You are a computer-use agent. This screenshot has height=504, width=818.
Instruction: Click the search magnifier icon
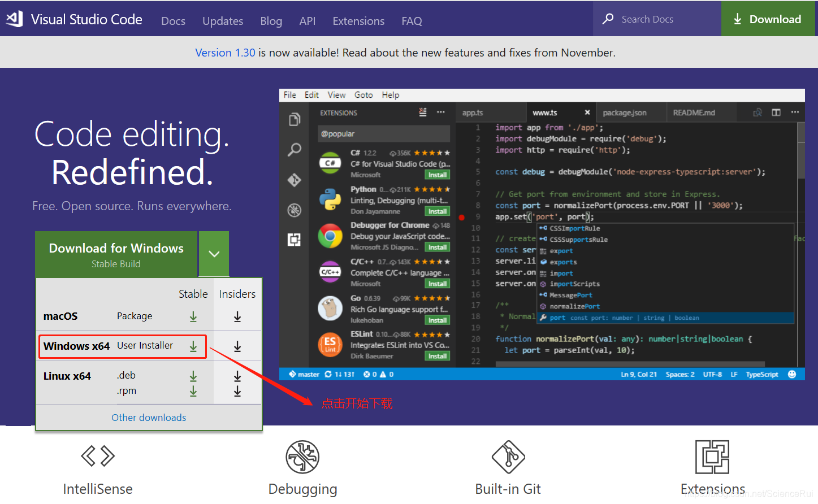click(608, 19)
